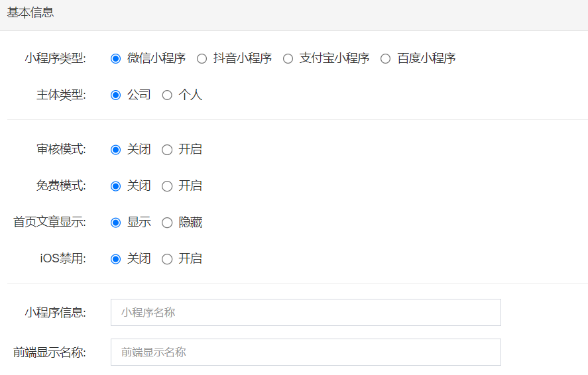Viewport: 588px width, 375px height.
Task: Click the 基本信息 section header
Action: (x=30, y=13)
